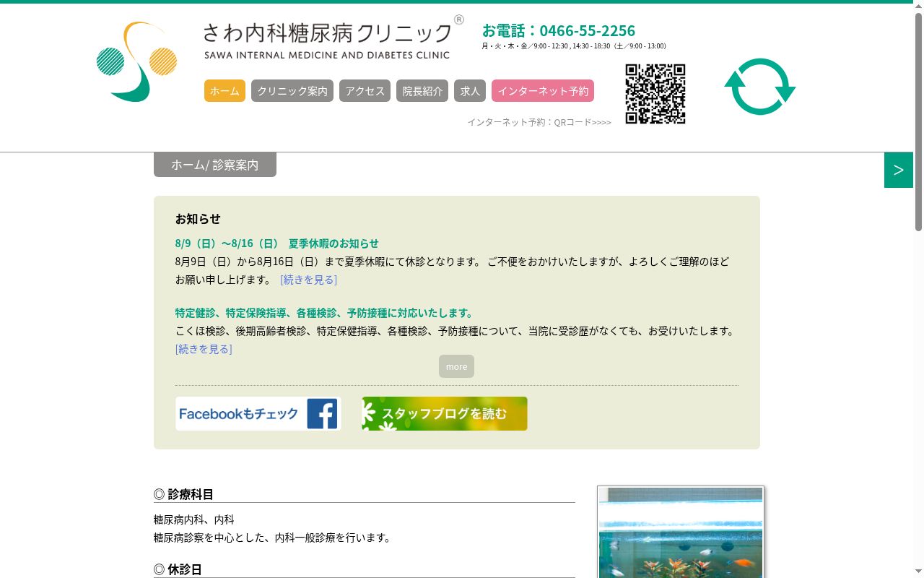Open 続きを見る for 特定健診 notice
Image resolution: width=924 pixels, height=578 pixels.
[x=204, y=349]
